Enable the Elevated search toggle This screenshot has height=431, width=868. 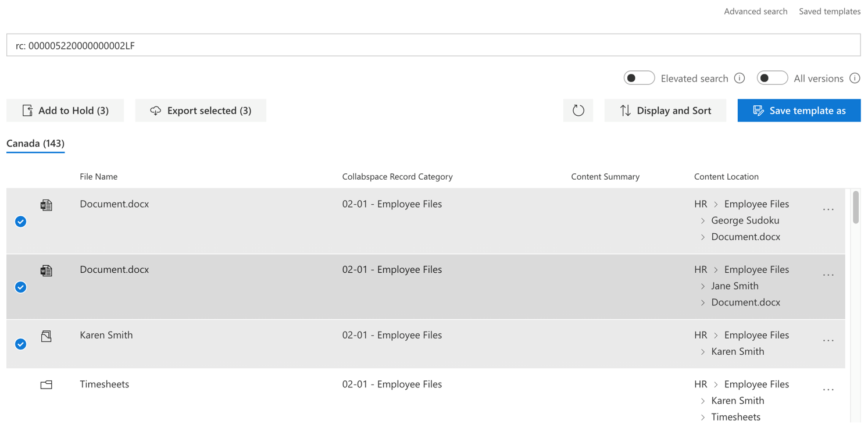tap(639, 78)
